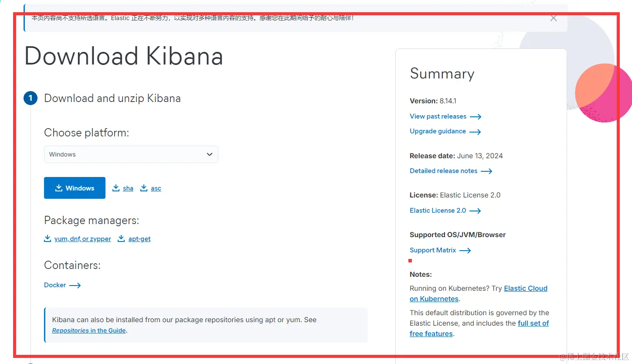The image size is (632, 364).
Task: Open the apt-get package link
Action: tap(139, 239)
